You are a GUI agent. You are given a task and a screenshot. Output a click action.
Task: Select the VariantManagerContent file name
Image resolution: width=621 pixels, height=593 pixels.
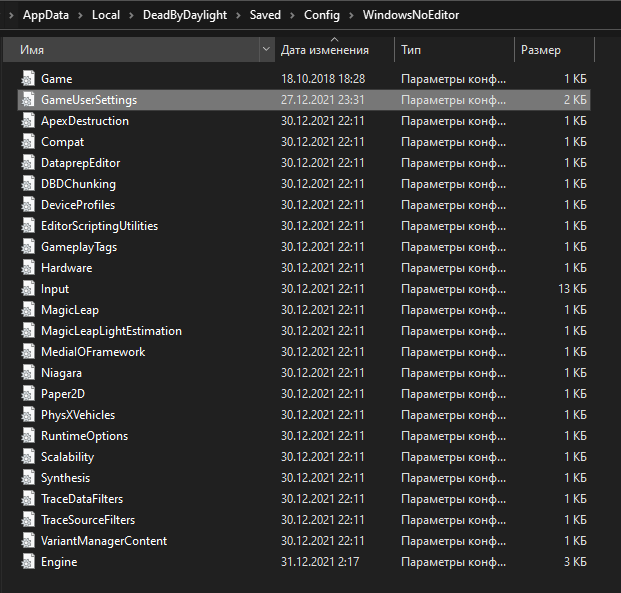[104, 541]
